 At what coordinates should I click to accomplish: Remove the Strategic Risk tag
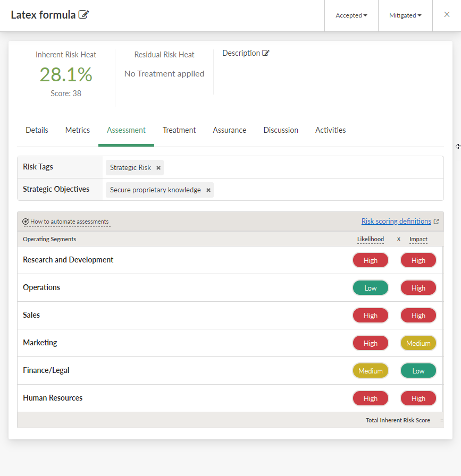(x=158, y=168)
